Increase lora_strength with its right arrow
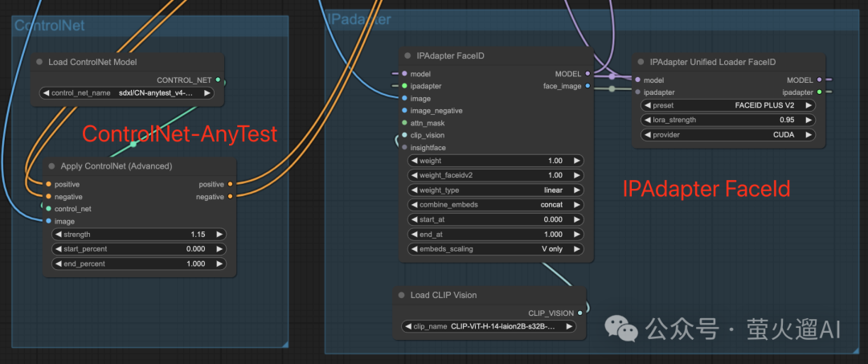The image size is (868, 364). (x=809, y=120)
